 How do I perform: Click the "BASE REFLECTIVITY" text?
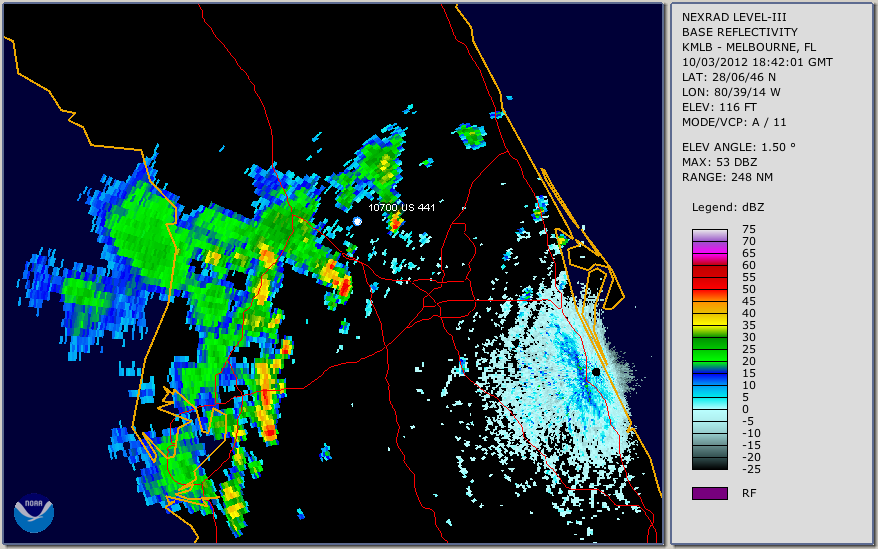tap(739, 32)
